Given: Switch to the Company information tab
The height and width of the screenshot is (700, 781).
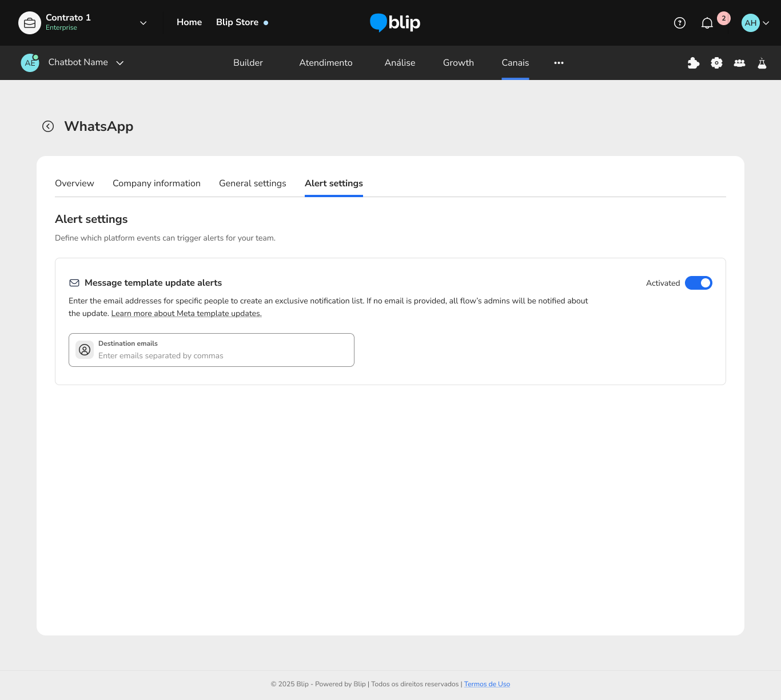Looking at the screenshot, I should click(x=156, y=183).
